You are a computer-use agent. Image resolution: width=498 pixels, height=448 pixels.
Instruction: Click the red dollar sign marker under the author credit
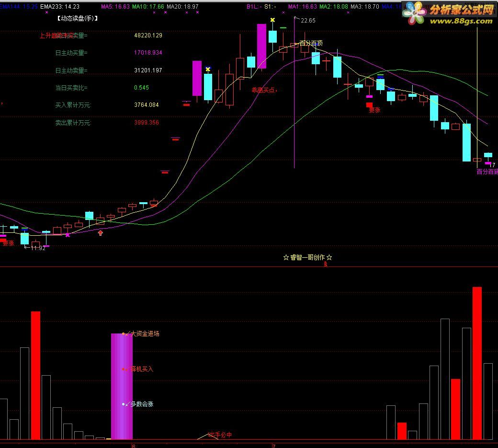click(x=325, y=264)
